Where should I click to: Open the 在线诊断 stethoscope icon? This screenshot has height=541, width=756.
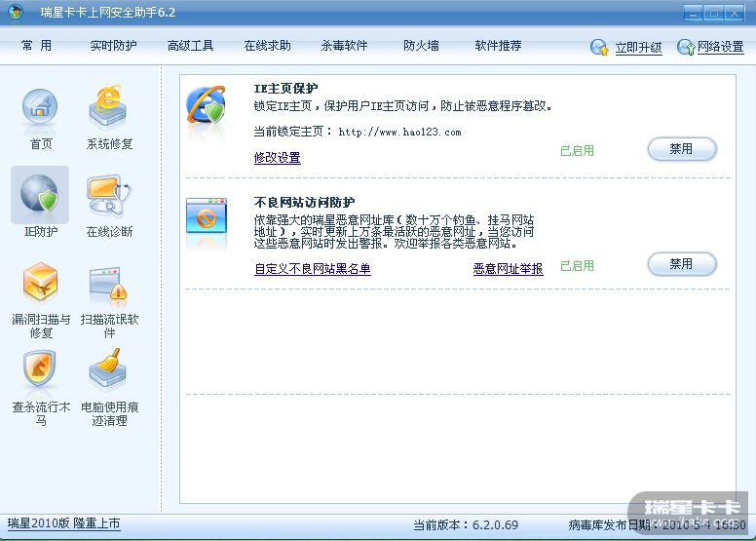pos(109,196)
